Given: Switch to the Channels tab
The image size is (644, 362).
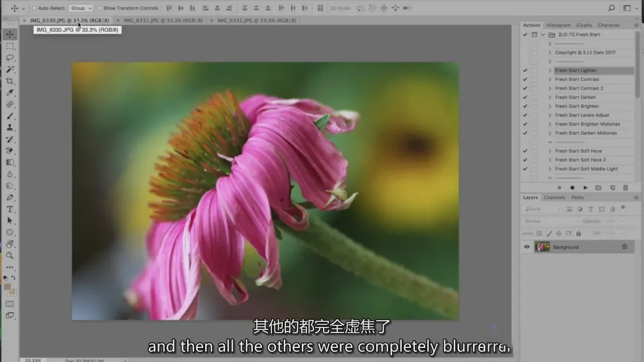Looking at the screenshot, I should [x=554, y=198].
